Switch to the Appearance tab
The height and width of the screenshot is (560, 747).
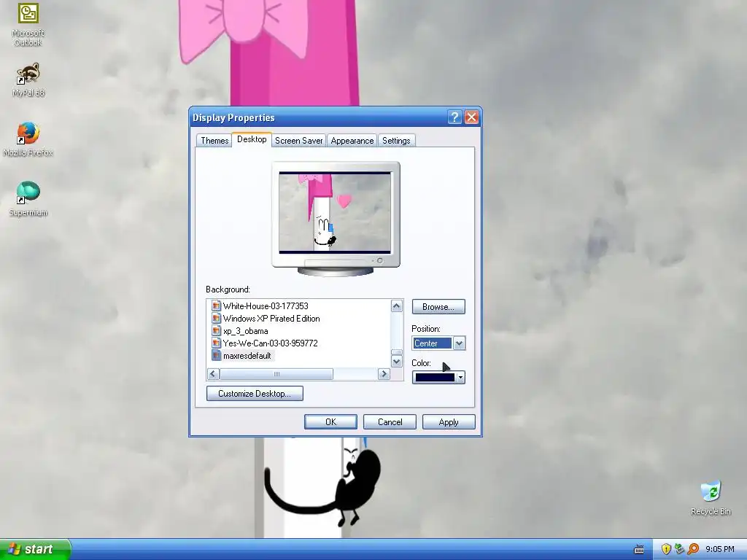pyautogui.click(x=352, y=141)
